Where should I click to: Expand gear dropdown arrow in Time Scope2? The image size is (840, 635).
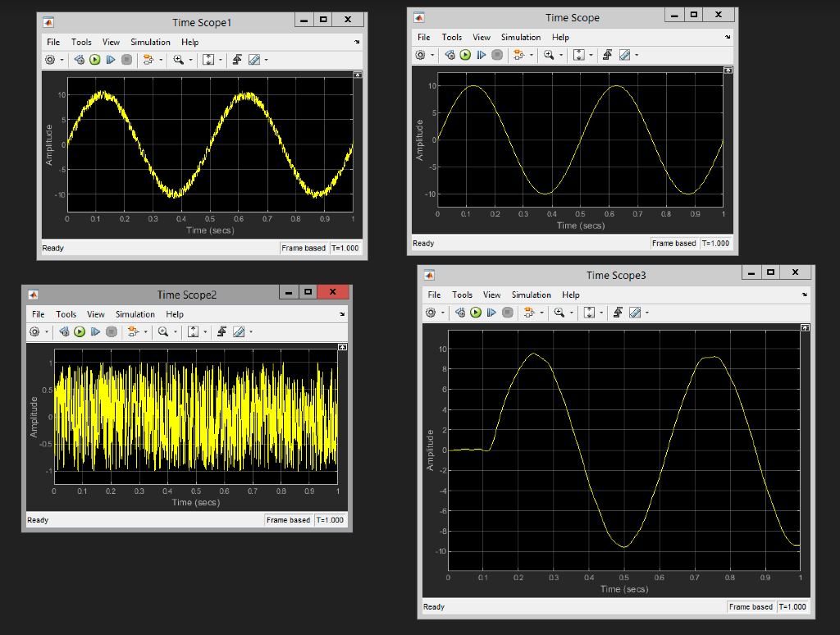46,332
